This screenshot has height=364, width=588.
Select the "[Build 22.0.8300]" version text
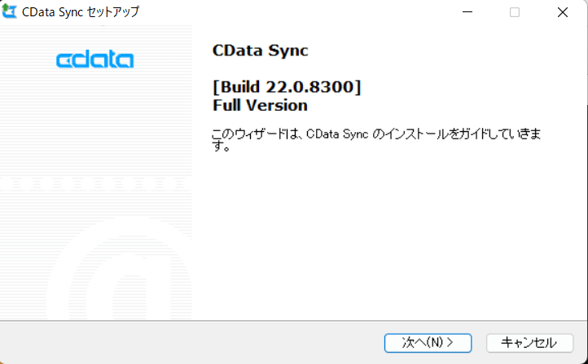click(286, 87)
